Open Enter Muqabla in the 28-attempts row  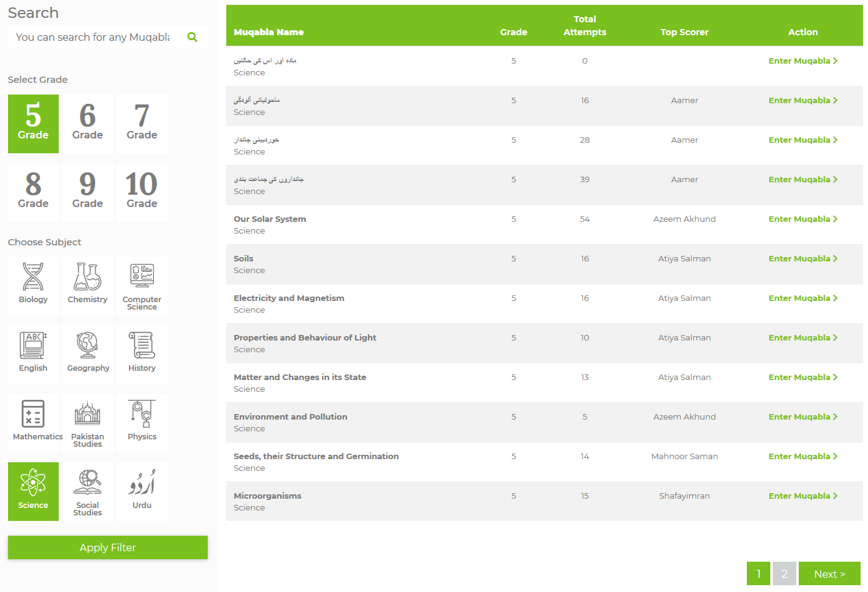pos(803,140)
